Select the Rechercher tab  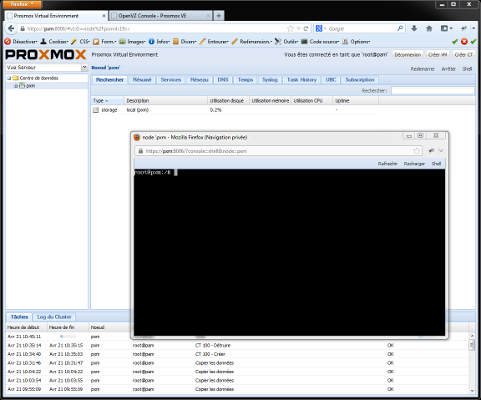tap(110, 80)
